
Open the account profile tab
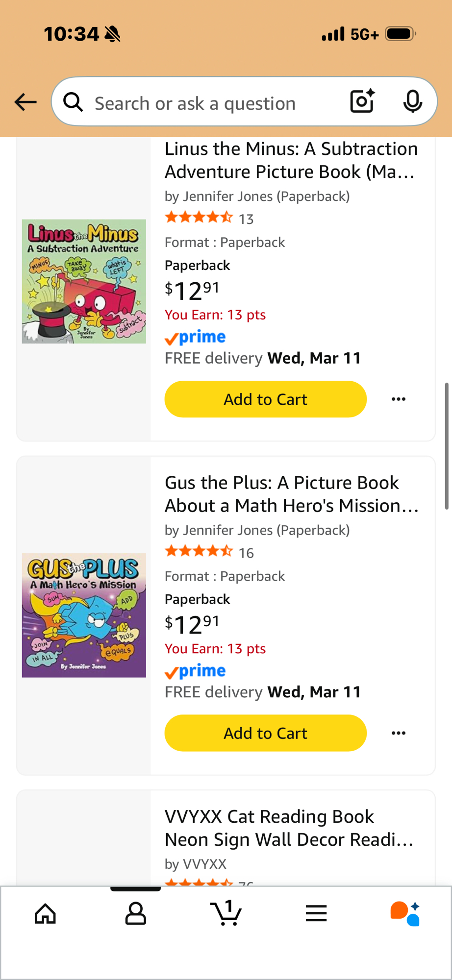point(136,913)
